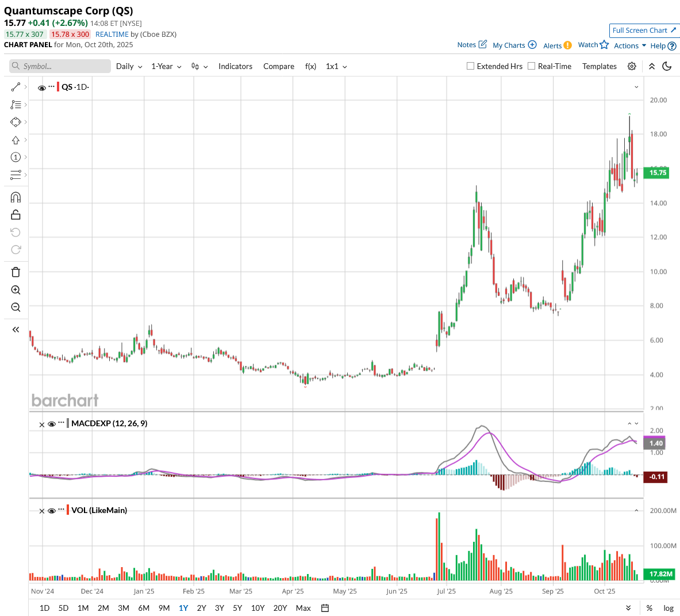This screenshot has height=616, width=680.
Task: Add to My Charts plus icon
Action: pos(532,45)
